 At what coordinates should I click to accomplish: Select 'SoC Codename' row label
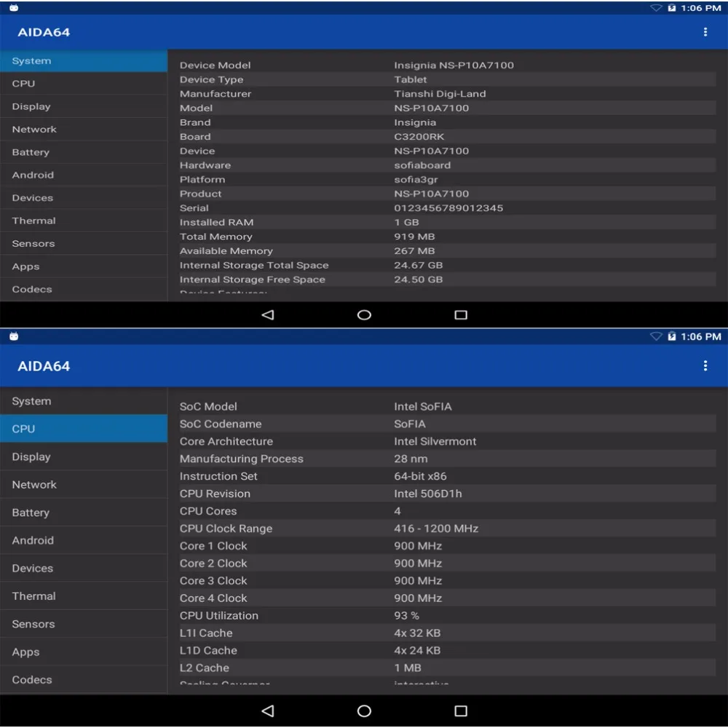[220, 424]
